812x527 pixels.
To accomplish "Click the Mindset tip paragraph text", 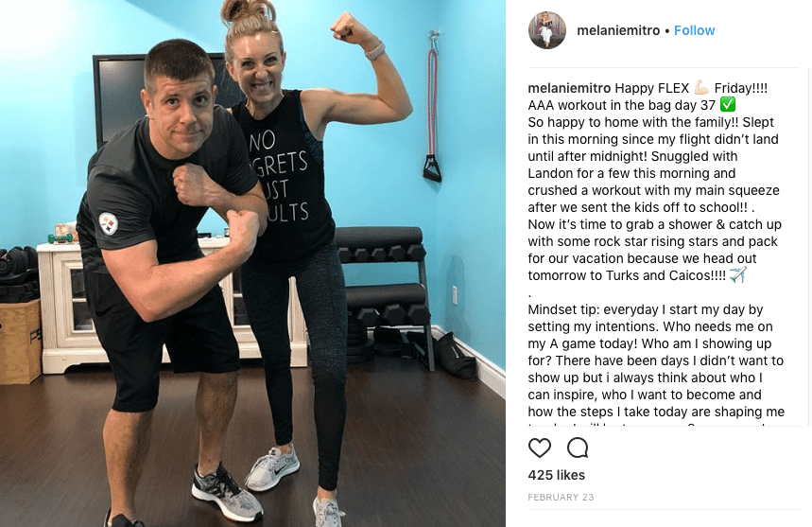I will pos(656,360).
